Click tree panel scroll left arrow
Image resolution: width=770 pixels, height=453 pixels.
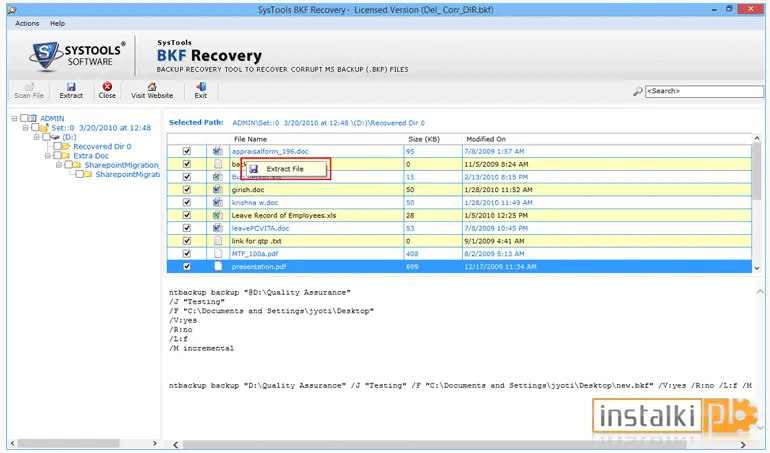coord(13,443)
